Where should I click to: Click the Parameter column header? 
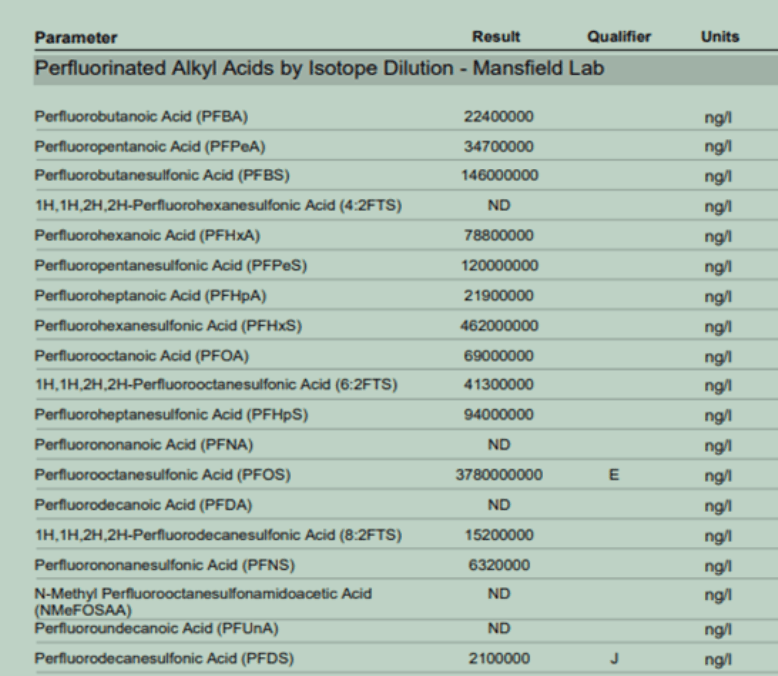pyautogui.click(x=75, y=38)
